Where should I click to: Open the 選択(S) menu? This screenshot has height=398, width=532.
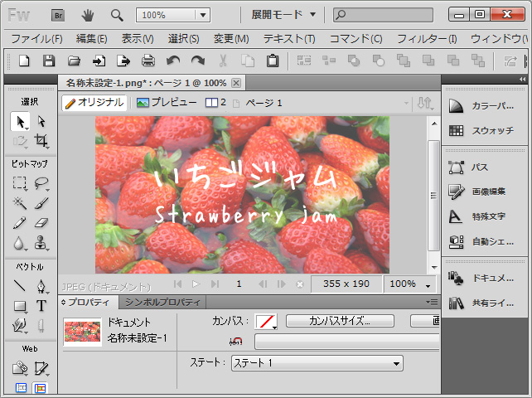(184, 39)
